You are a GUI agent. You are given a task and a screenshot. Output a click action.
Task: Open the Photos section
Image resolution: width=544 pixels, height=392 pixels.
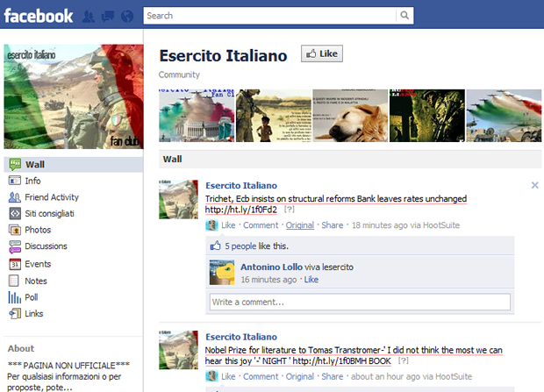(x=38, y=230)
